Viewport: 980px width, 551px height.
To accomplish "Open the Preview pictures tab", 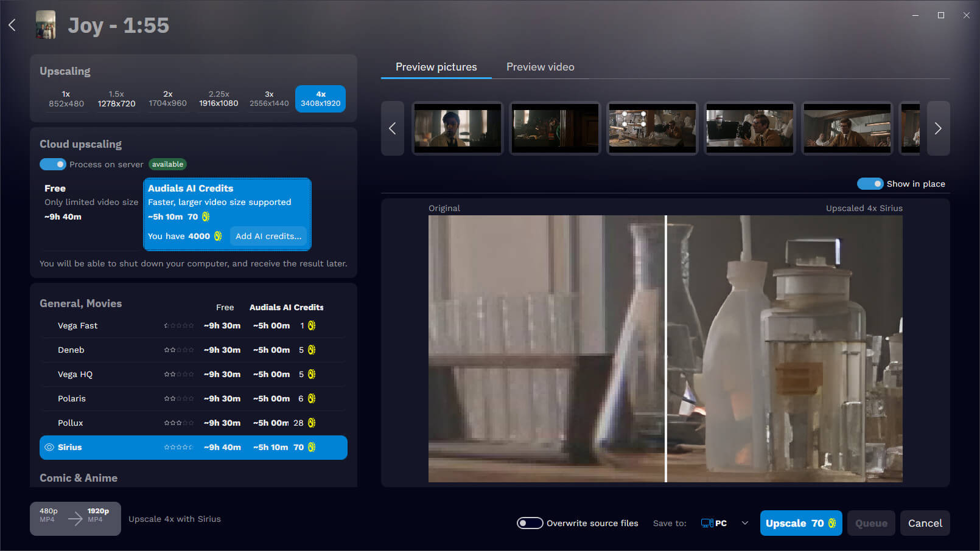I will (x=436, y=67).
